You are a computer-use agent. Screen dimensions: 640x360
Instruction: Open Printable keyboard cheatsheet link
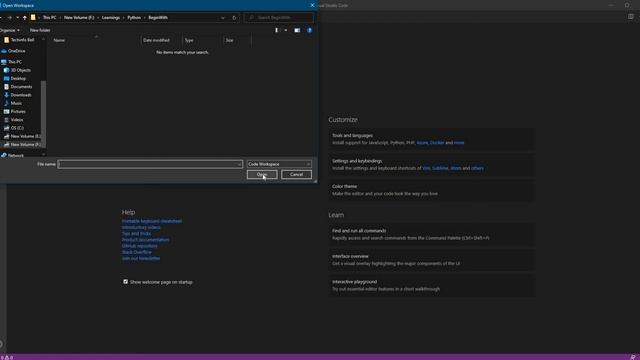click(x=152, y=221)
